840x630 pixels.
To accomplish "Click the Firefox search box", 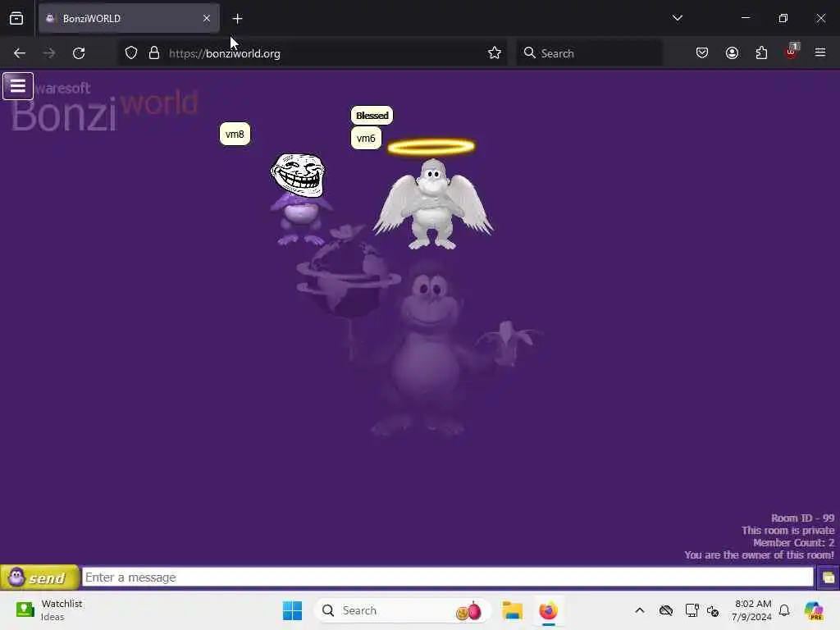I will point(589,53).
